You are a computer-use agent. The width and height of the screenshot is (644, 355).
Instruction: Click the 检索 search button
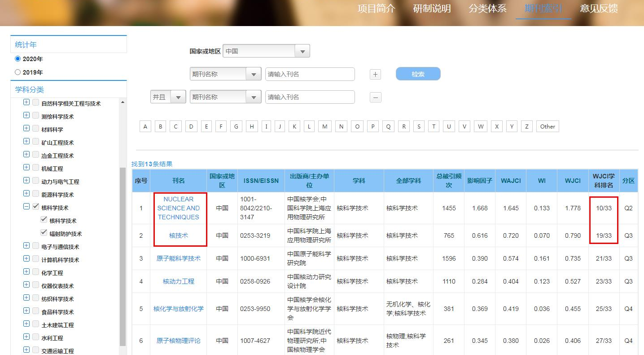tap(418, 74)
